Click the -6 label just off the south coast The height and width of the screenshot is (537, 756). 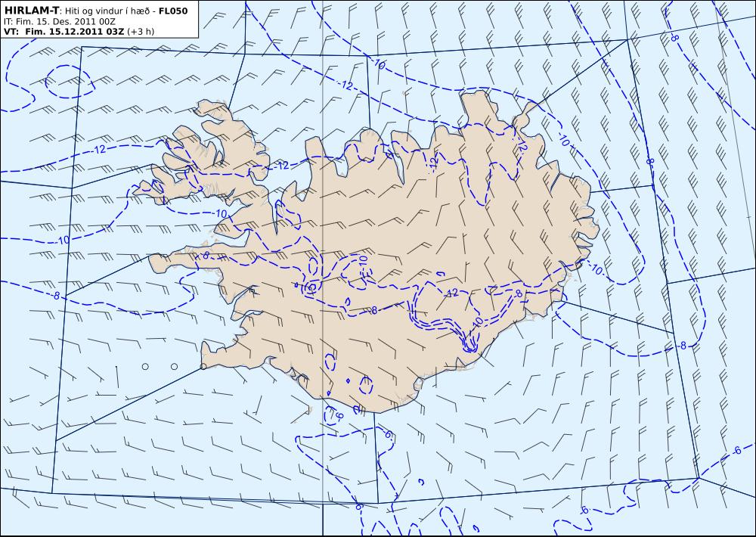point(339,415)
